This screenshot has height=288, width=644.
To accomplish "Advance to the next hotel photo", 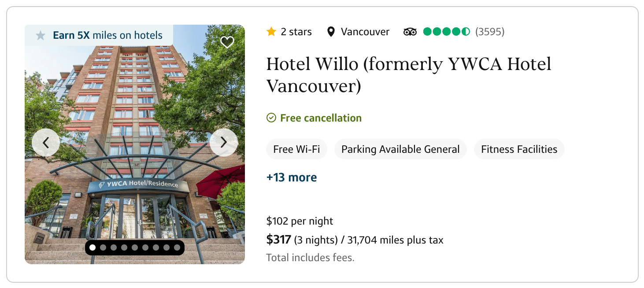I will [x=223, y=142].
